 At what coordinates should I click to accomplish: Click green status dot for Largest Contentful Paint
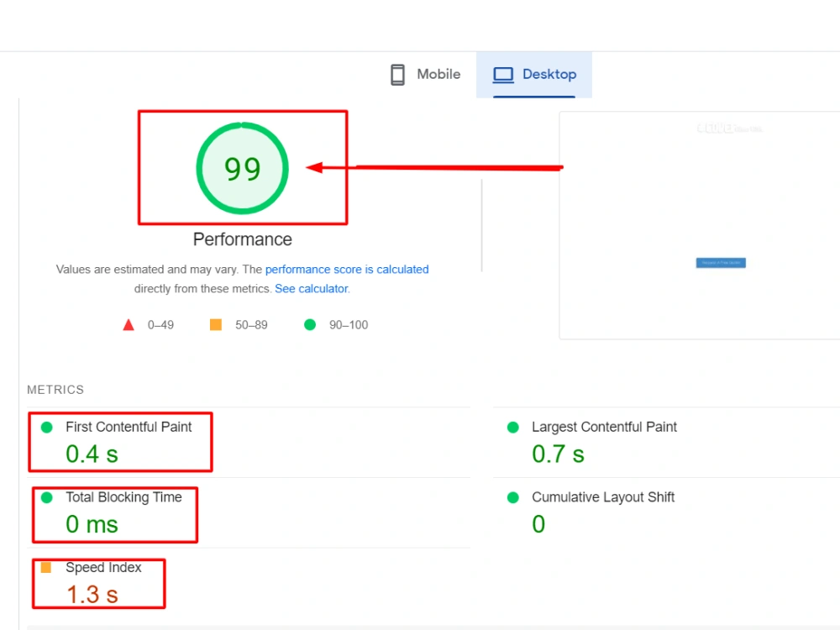(x=512, y=427)
